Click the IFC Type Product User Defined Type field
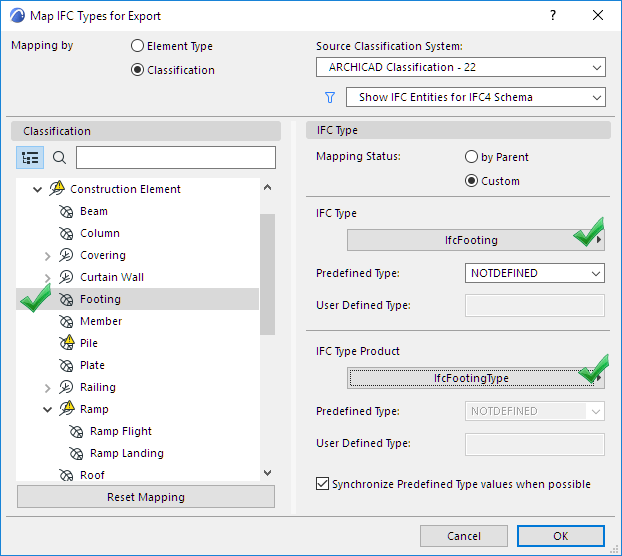 pos(535,444)
